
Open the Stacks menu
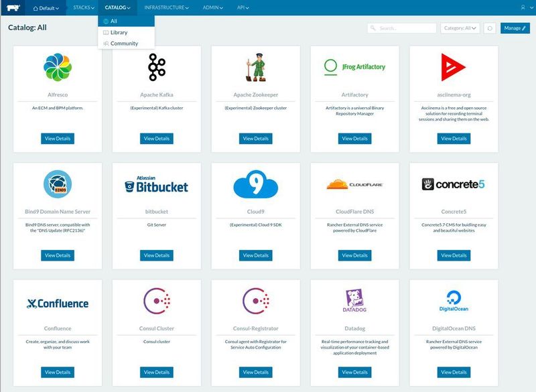tap(84, 7)
